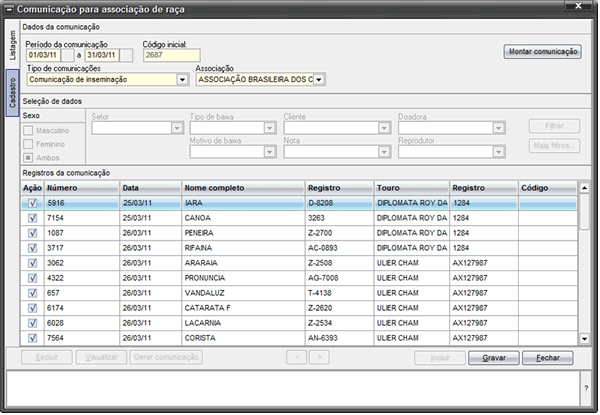
Task: Uncheck the action checkbox for row 7154
Action: [x=33, y=218]
